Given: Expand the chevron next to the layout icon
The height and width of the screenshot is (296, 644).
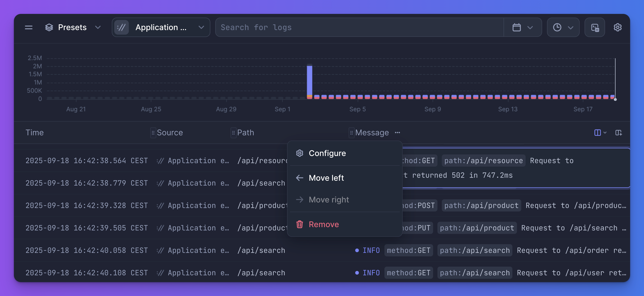Looking at the screenshot, I should coord(605,133).
